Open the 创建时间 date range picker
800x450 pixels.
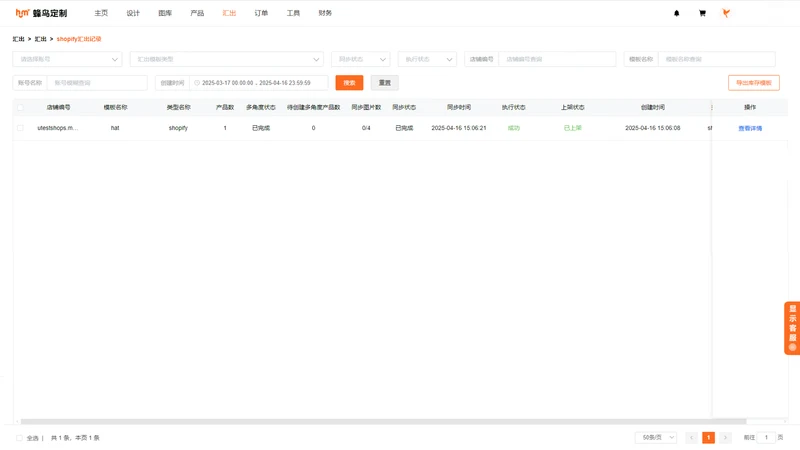[x=259, y=83]
